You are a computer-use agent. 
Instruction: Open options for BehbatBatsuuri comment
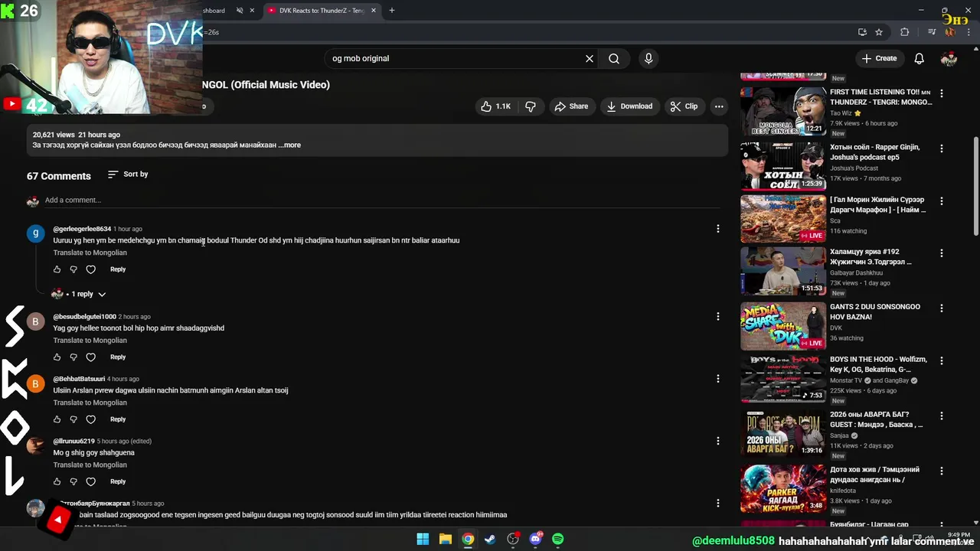coord(717,379)
